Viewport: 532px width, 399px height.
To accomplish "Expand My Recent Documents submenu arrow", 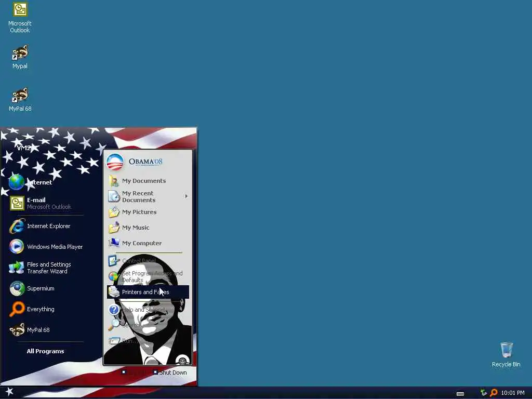I will click(x=186, y=196).
